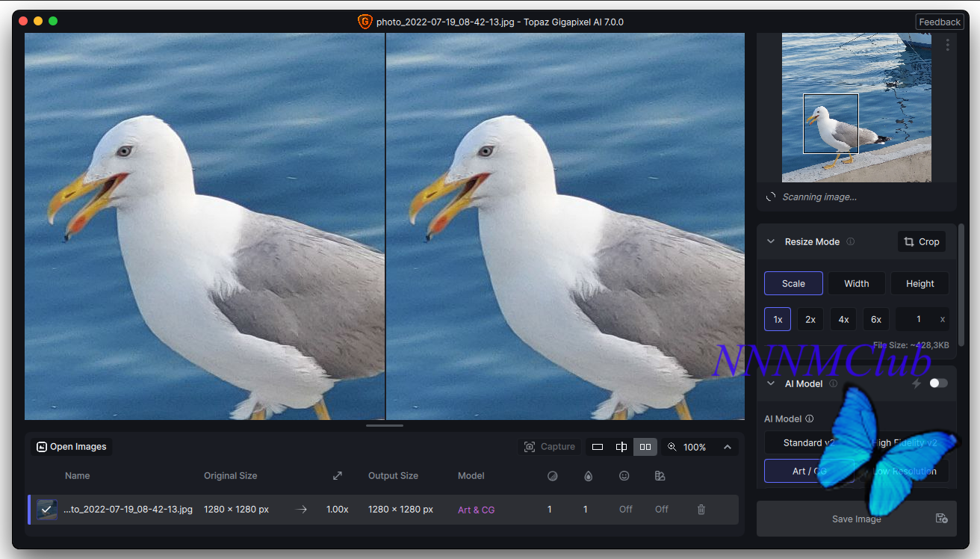
Task: Select side-by-side view icon
Action: click(x=645, y=447)
